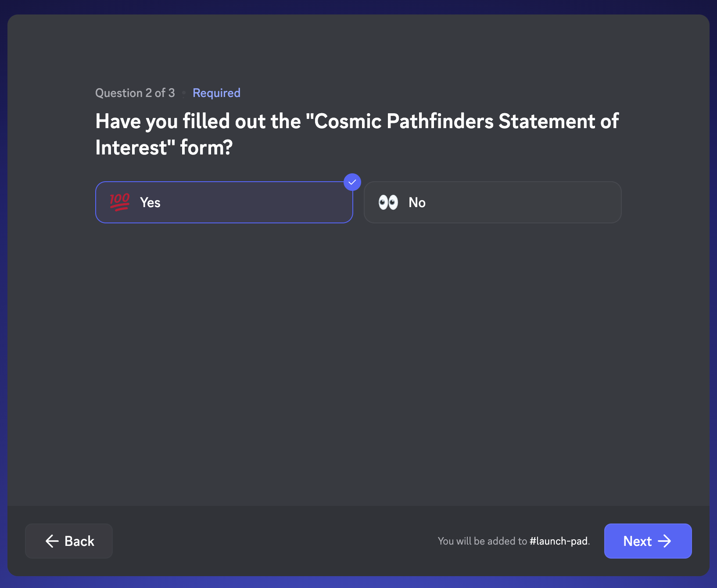The width and height of the screenshot is (717, 588).
Task: Choose the "No" answer option
Action: pyautogui.click(x=492, y=202)
